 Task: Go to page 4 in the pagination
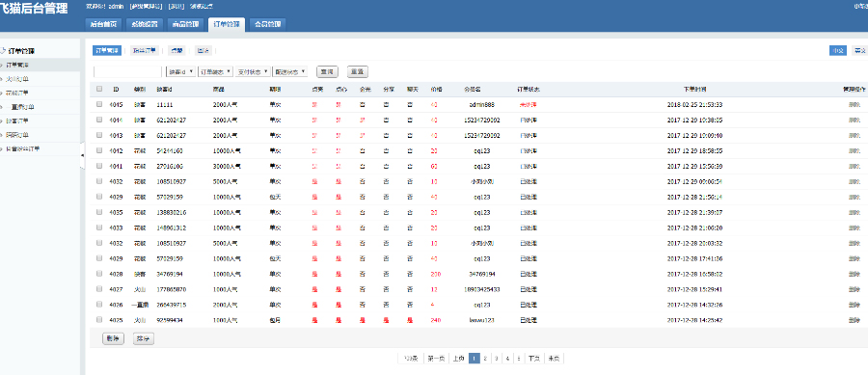pyautogui.click(x=507, y=359)
